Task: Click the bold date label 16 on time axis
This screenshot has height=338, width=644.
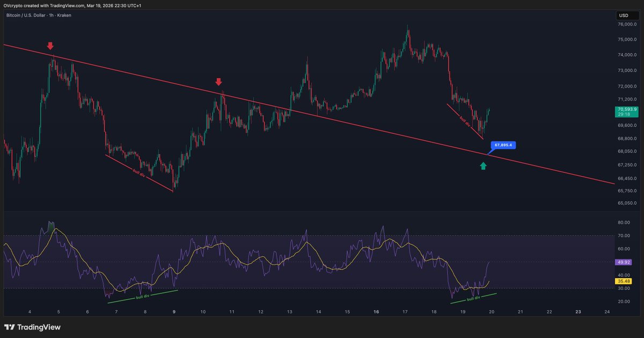Action: click(x=376, y=312)
